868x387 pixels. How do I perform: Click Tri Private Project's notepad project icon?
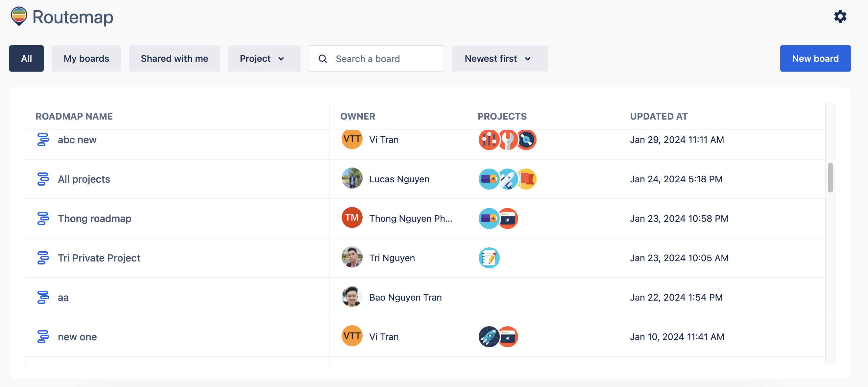click(x=489, y=258)
